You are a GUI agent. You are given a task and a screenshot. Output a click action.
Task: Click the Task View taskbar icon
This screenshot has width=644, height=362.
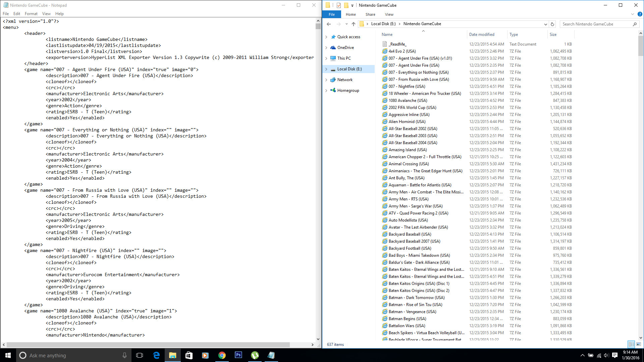pos(140,355)
